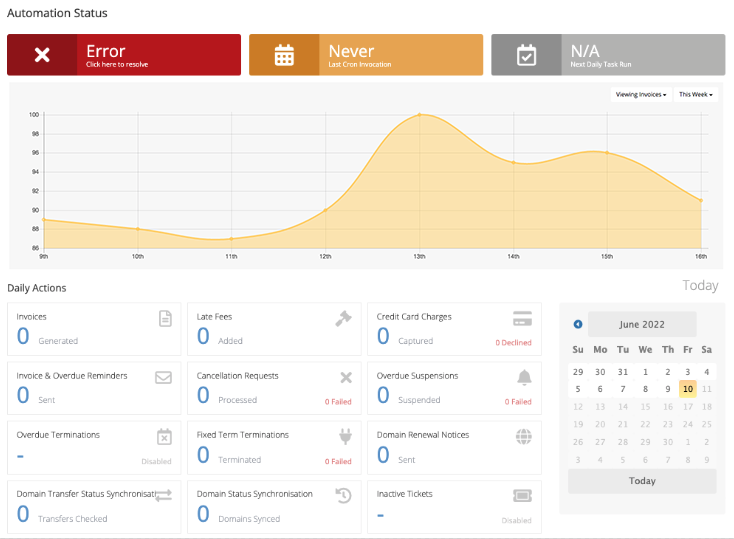Viewport: 734px width, 539px height.
Task: Select June 1 in the calendar
Action: (x=646, y=372)
